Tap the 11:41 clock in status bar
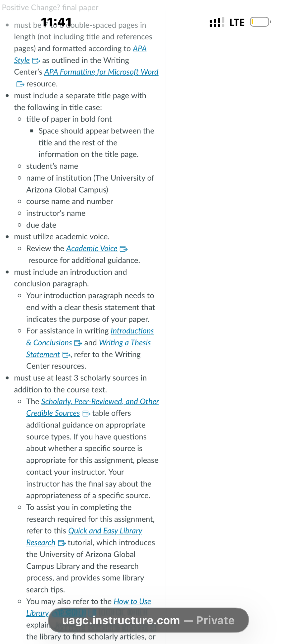 [x=56, y=22]
